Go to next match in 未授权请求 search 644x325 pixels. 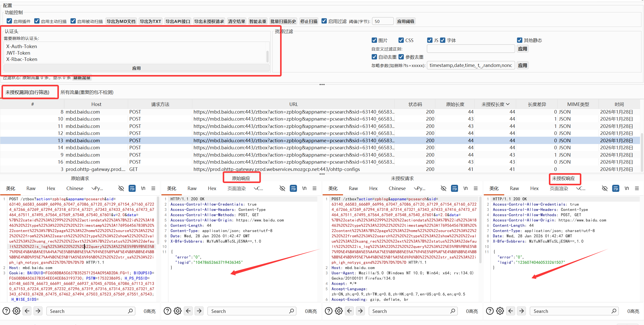point(360,311)
